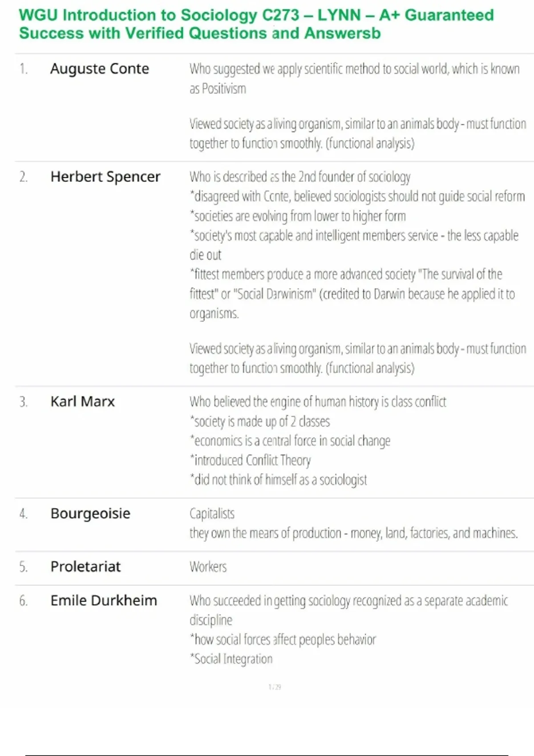Click the item number 1 label

23,69
